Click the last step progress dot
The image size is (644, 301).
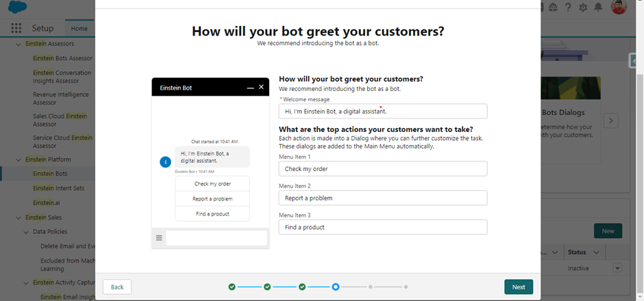tap(406, 287)
